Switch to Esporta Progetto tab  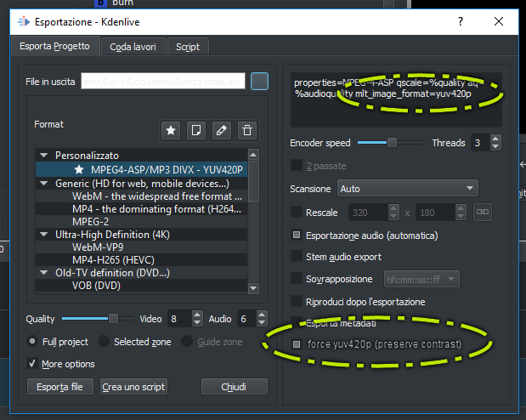(54, 46)
